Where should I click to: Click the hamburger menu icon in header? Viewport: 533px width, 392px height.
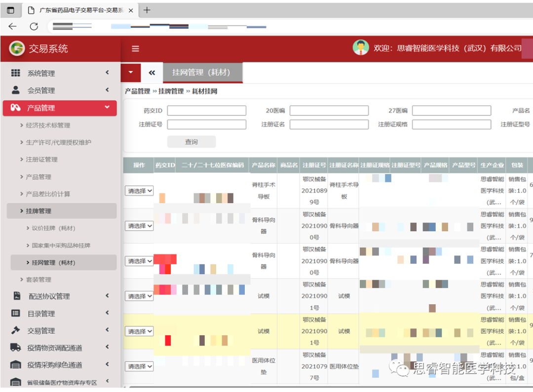135,48
